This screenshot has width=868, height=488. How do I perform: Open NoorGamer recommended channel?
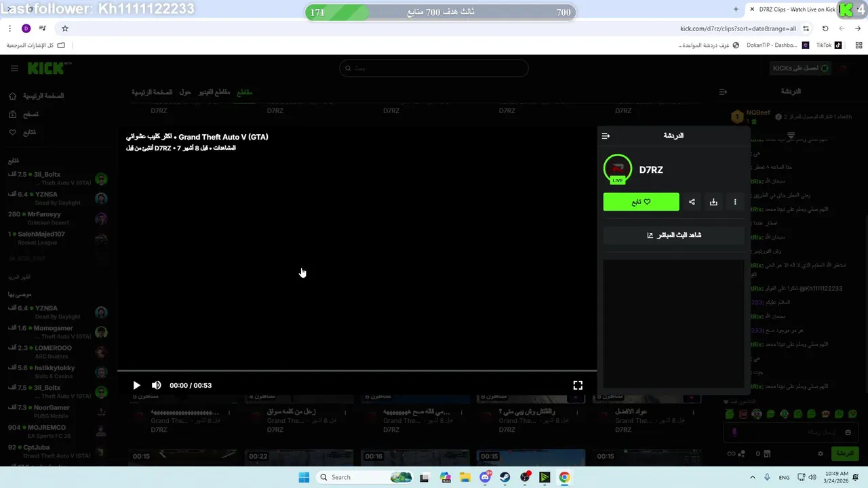click(58, 411)
